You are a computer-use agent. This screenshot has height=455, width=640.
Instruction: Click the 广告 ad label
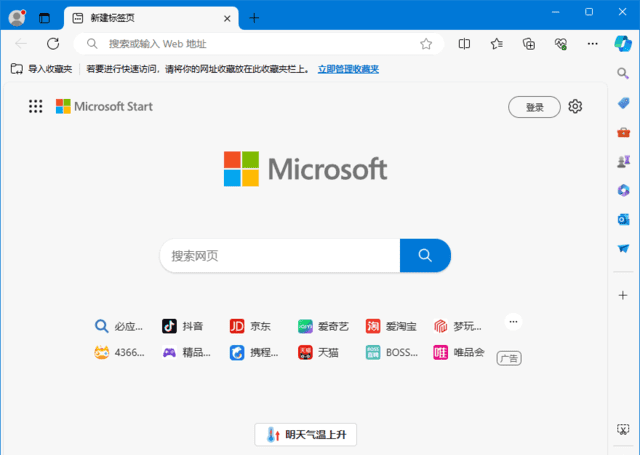click(x=509, y=358)
